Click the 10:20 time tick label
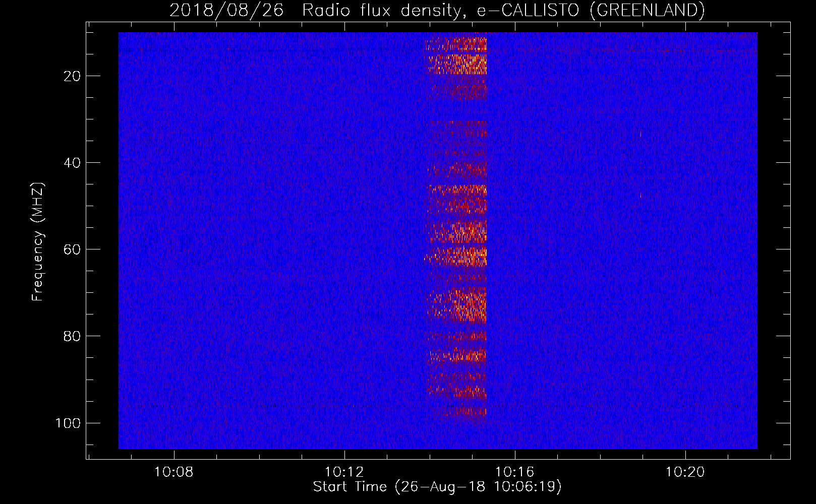This screenshot has width=816, height=504. [x=685, y=472]
